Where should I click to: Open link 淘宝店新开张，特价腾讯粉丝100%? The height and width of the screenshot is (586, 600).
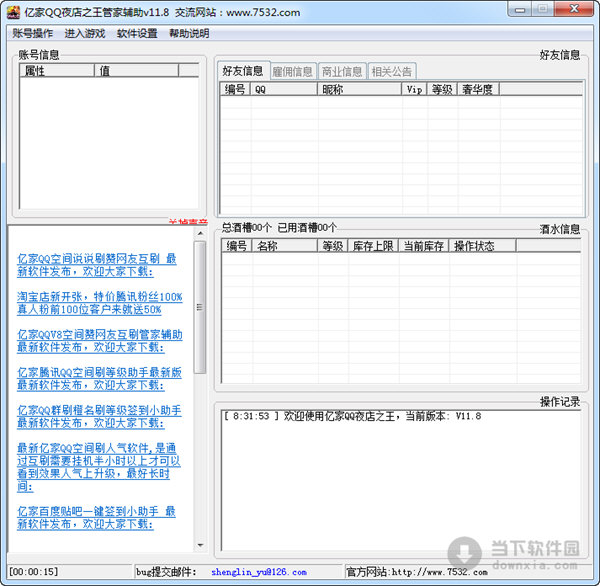point(99,303)
